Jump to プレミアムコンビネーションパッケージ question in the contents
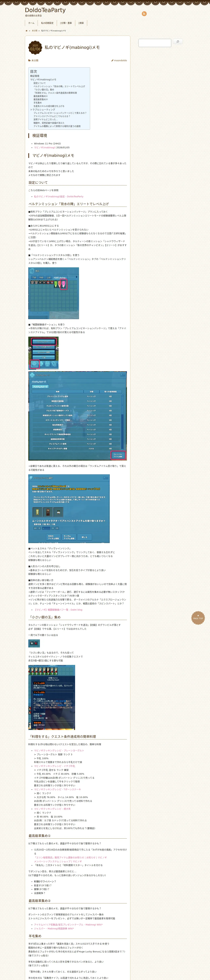Screen dimensions: 210x980 [60, 113]
